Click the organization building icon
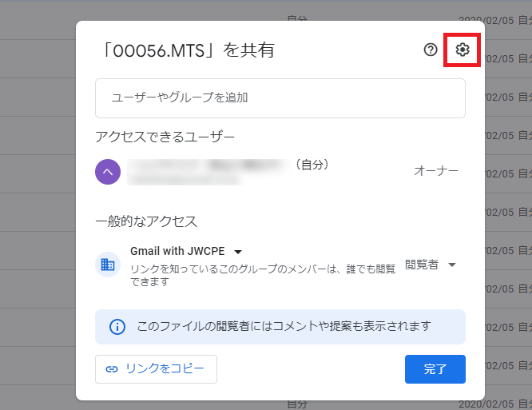 click(108, 265)
